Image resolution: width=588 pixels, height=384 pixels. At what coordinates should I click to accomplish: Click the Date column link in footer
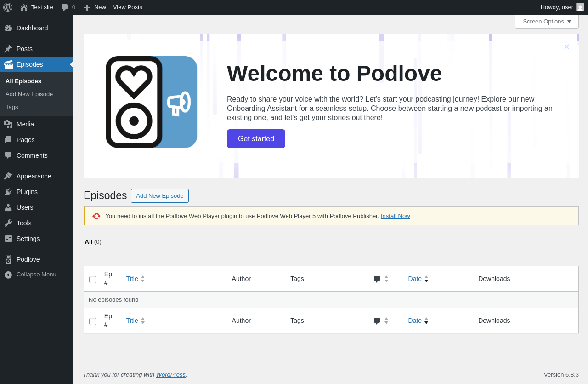coord(415,321)
